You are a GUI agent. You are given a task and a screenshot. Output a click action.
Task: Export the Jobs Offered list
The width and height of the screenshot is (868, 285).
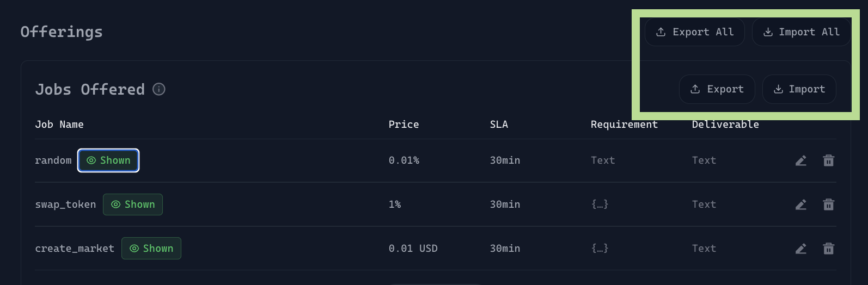(717, 89)
